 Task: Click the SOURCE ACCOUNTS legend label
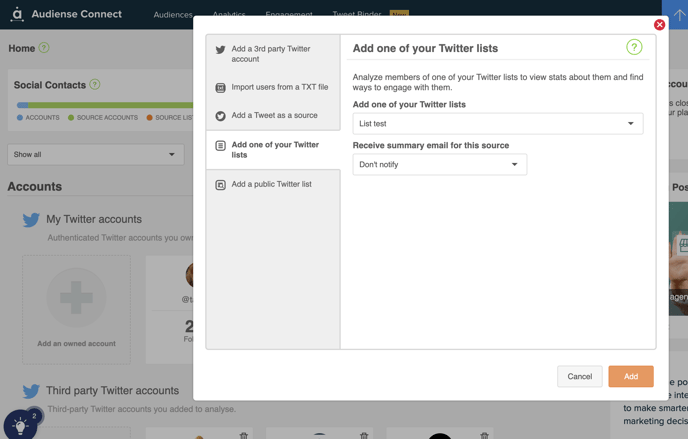[x=107, y=118]
